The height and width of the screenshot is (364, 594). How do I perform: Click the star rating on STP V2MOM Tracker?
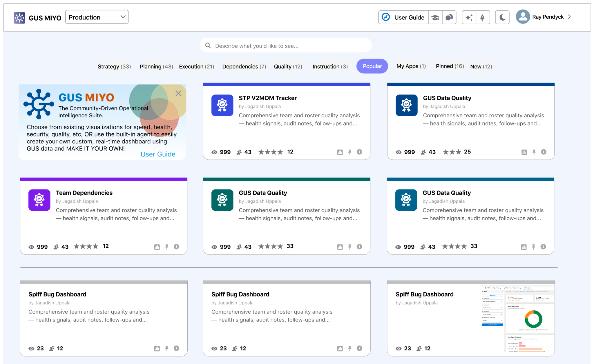coord(270,152)
